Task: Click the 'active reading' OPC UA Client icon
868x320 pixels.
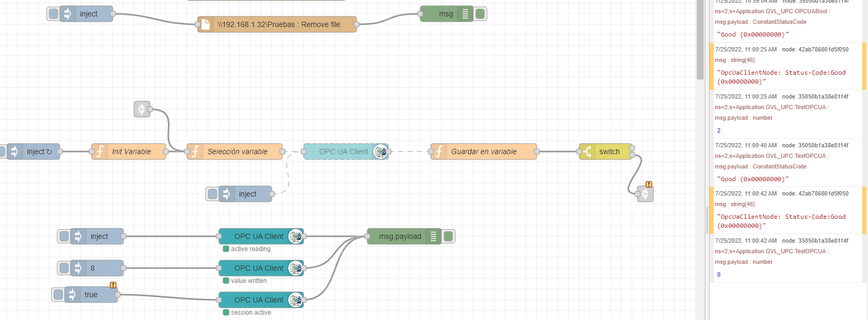Action: coord(295,236)
